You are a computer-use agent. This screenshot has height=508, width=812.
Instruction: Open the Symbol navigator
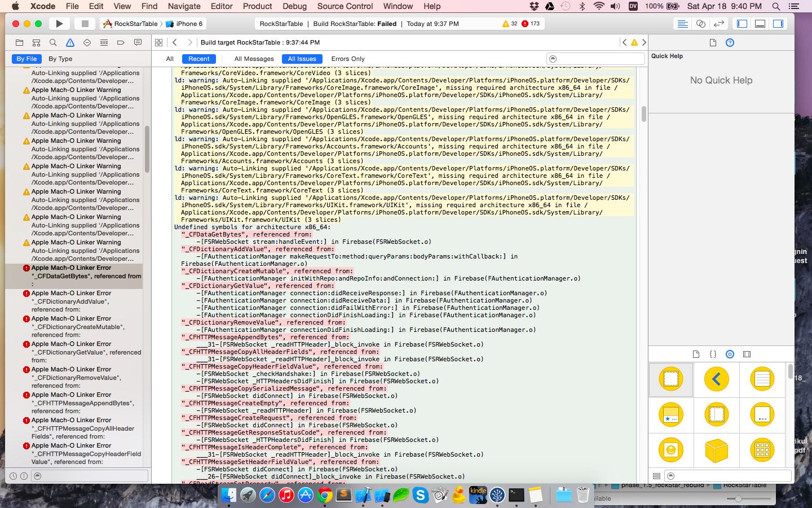tap(36, 42)
